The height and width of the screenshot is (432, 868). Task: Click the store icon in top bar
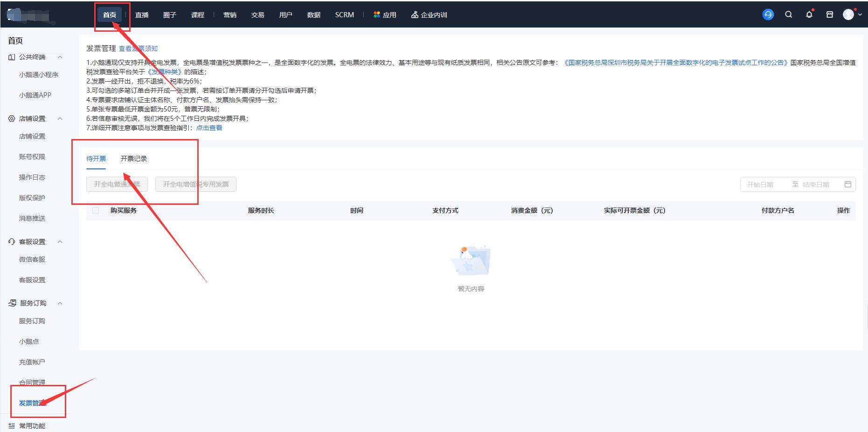coord(829,15)
